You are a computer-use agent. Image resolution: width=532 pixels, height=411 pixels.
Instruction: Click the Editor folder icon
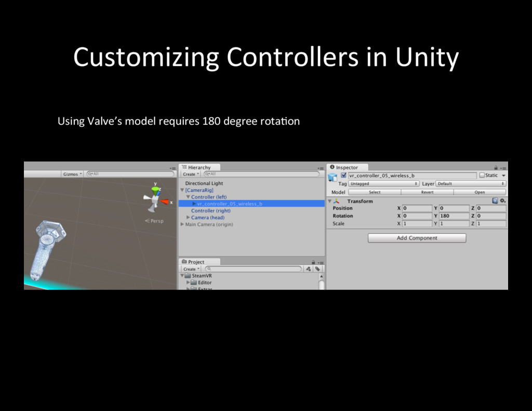[x=194, y=282]
